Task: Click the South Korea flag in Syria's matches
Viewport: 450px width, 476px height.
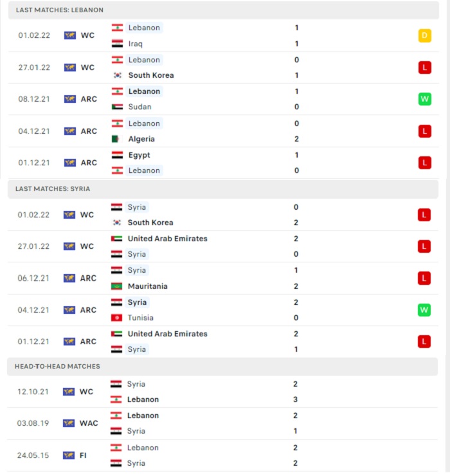Action: click(x=117, y=223)
